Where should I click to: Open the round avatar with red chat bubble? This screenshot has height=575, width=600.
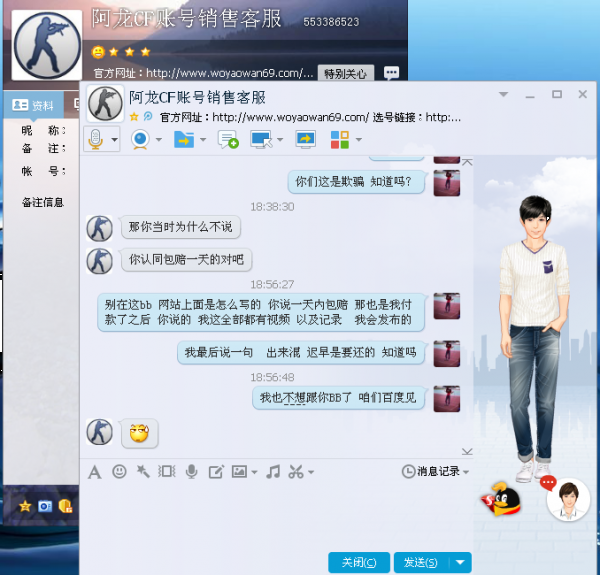tap(568, 500)
